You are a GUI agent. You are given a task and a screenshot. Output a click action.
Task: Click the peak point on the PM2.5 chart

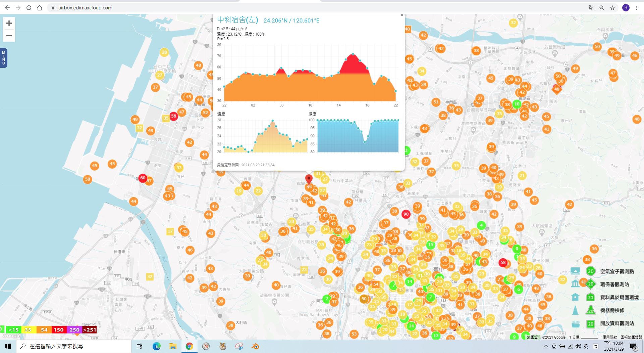pos(353,54)
